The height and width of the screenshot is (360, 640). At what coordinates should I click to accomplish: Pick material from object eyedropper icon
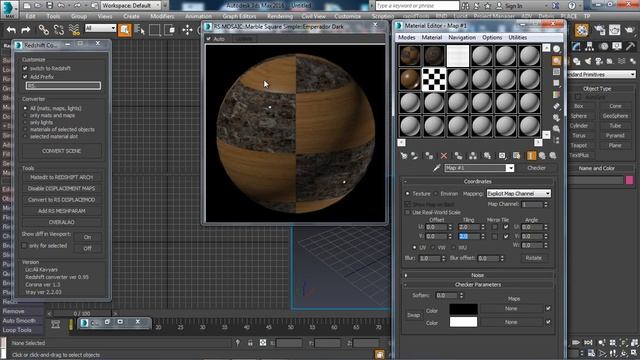point(436,168)
